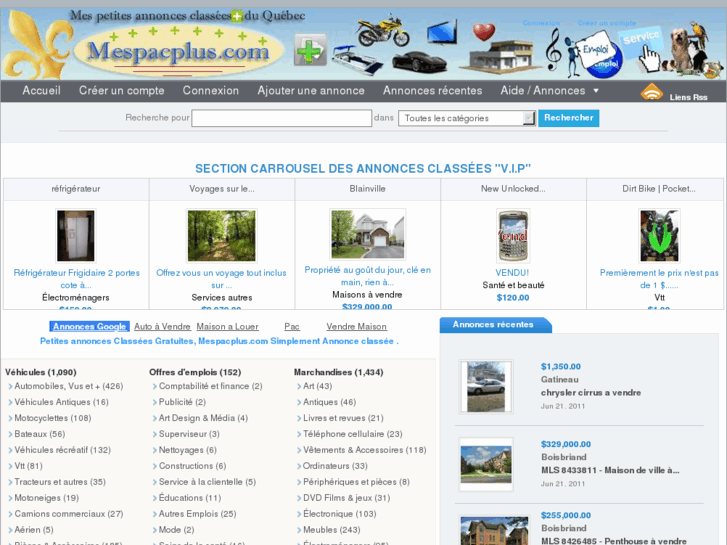
Task: Click the fleur-de-lis logo
Action: [x=40, y=45]
